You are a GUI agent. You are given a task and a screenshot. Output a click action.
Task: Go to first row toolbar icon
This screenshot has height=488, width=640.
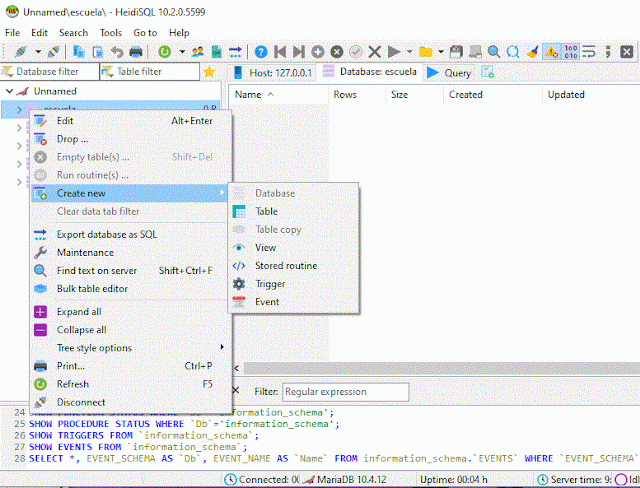coord(280,52)
